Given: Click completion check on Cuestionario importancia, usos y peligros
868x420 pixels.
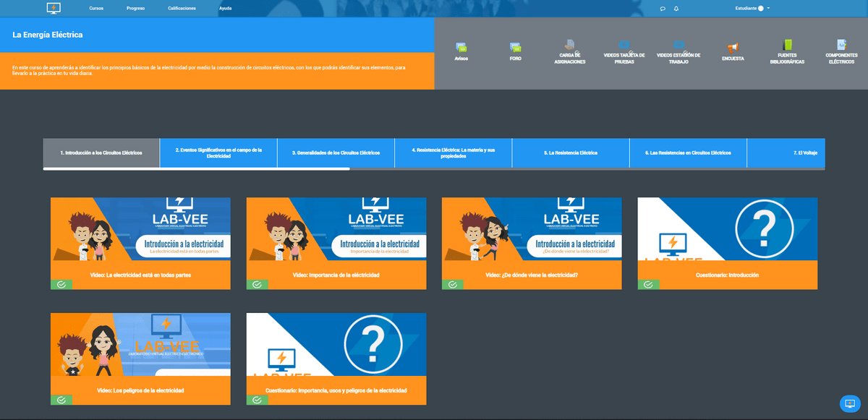Looking at the screenshot, I should click(x=257, y=400).
